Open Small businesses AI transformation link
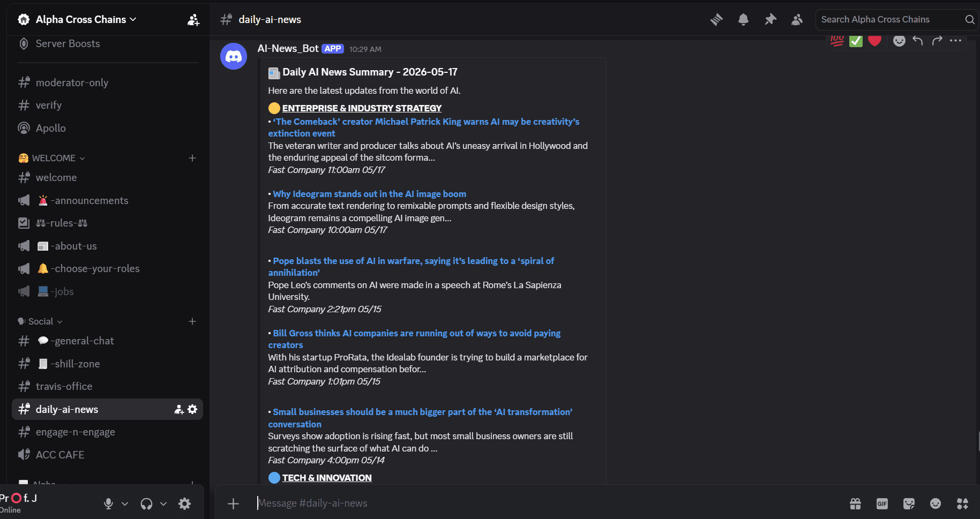This screenshot has width=980, height=519. click(421, 418)
